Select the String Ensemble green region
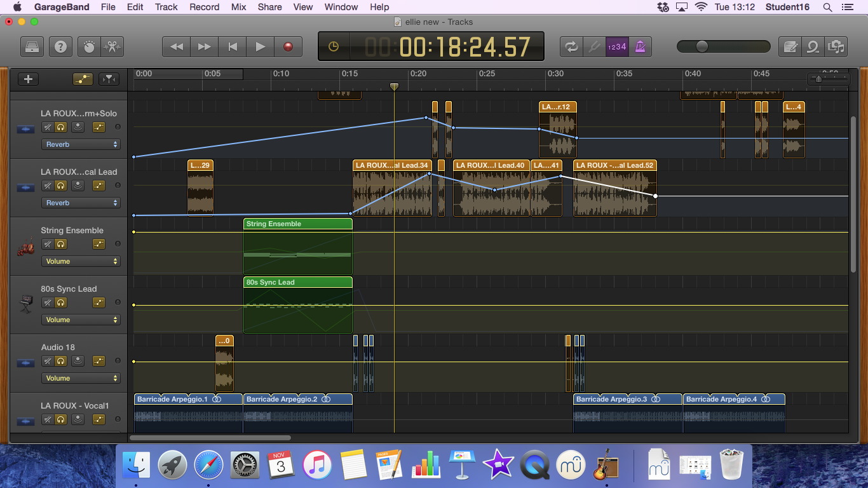 [x=298, y=247]
